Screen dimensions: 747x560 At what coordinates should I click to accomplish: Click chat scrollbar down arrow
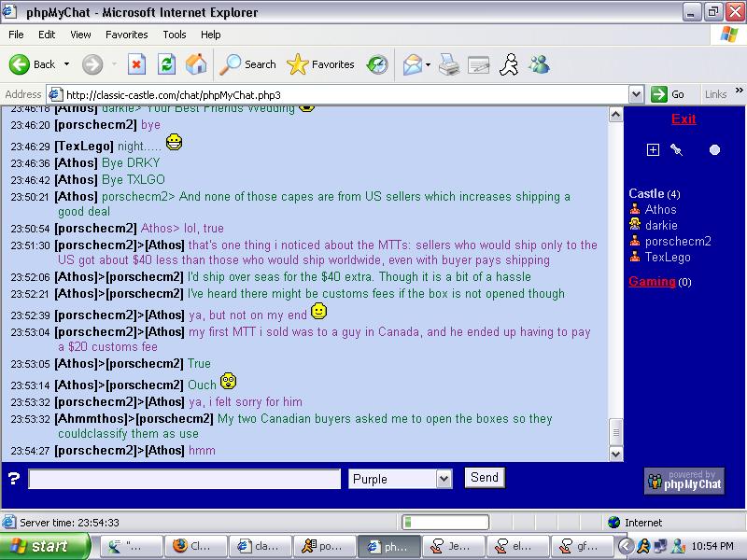point(615,454)
